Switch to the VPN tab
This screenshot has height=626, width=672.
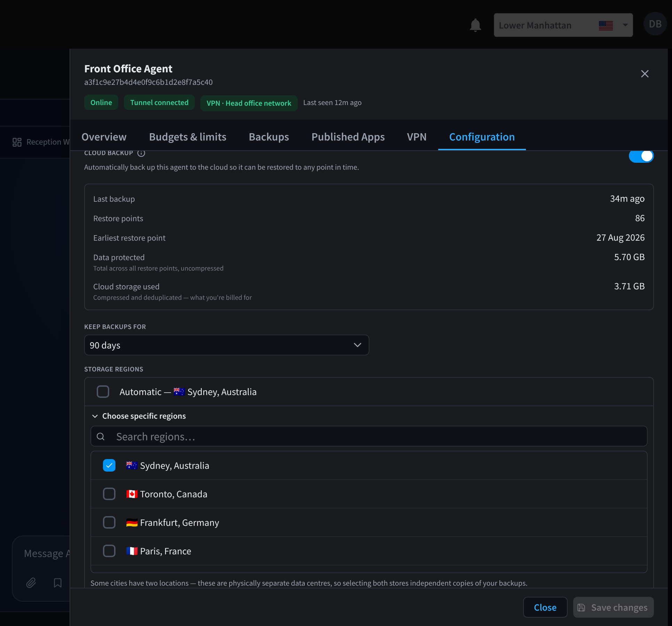(417, 137)
